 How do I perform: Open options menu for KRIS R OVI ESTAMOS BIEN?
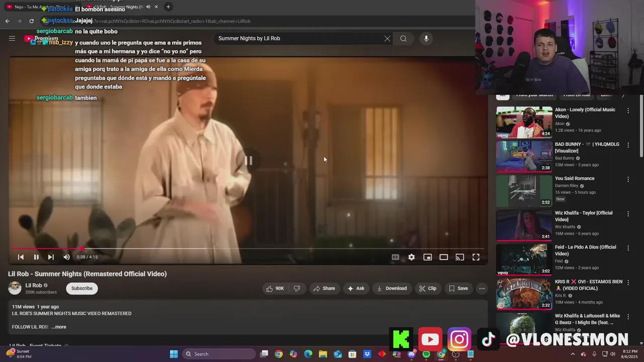628,283
